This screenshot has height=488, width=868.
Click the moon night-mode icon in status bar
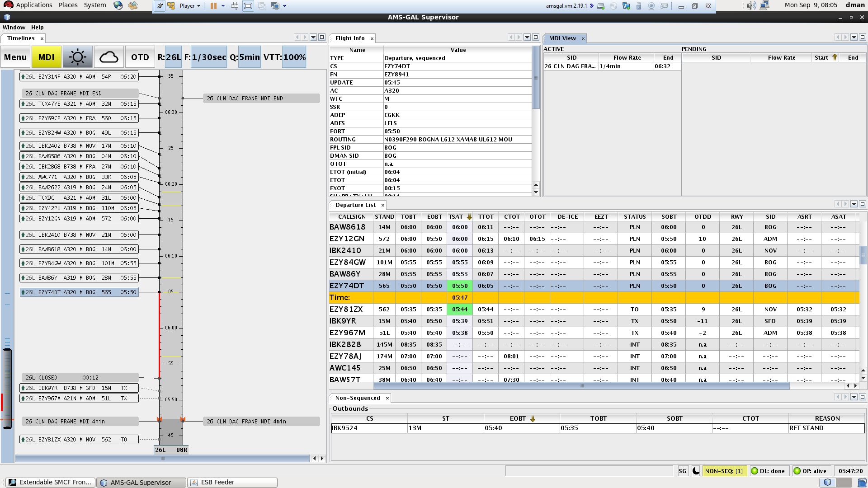tap(696, 471)
